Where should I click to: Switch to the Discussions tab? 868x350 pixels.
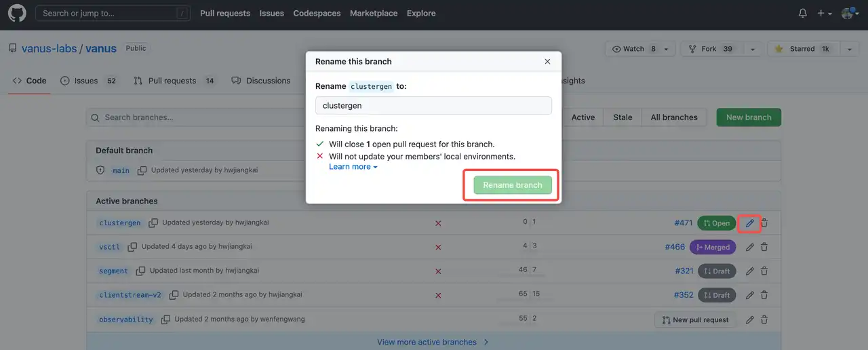click(x=261, y=81)
